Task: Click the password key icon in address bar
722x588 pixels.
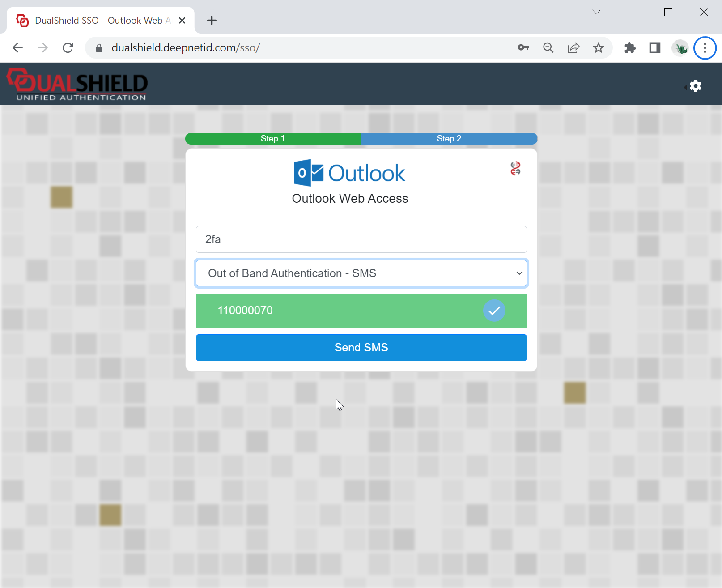Action: coord(523,48)
